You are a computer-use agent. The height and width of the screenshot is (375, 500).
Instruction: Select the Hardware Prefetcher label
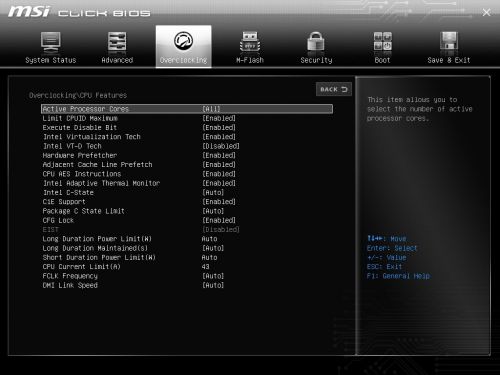click(x=80, y=156)
